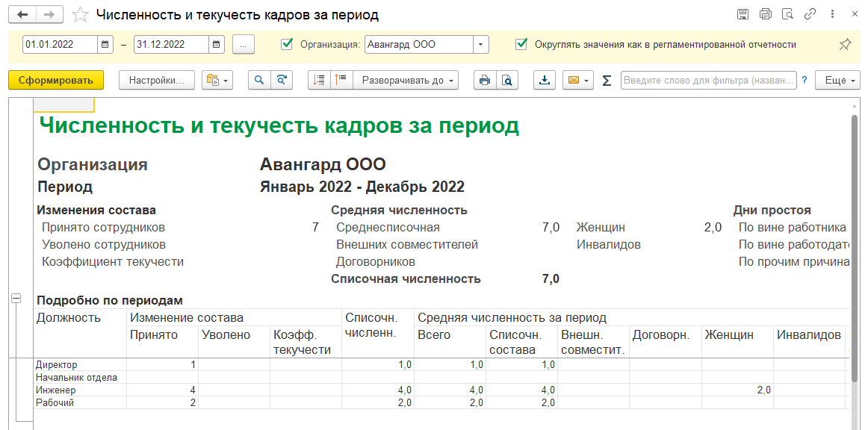This screenshot has width=868, height=430.
Task: Click the print icon in report toolbar
Action: click(x=485, y=81)
